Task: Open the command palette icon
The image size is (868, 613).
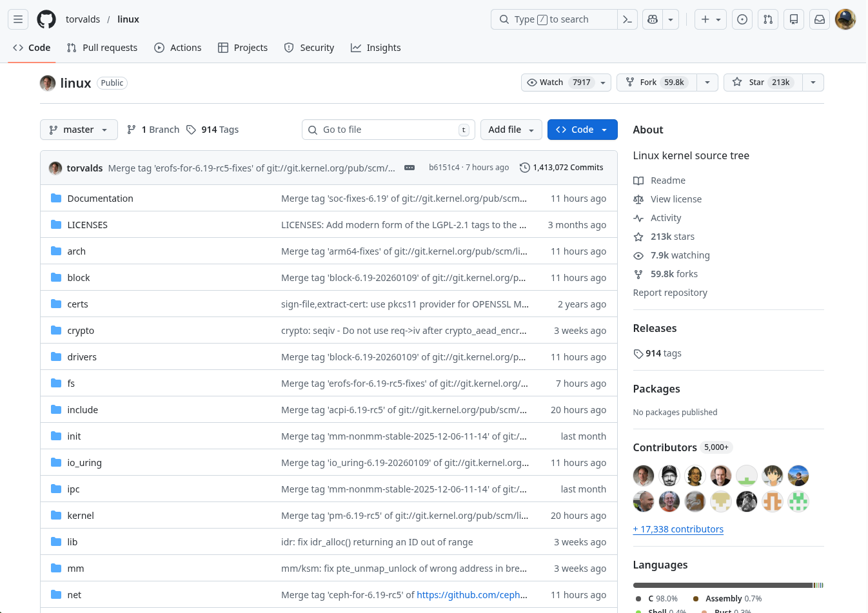Action: tap(627, 19)
